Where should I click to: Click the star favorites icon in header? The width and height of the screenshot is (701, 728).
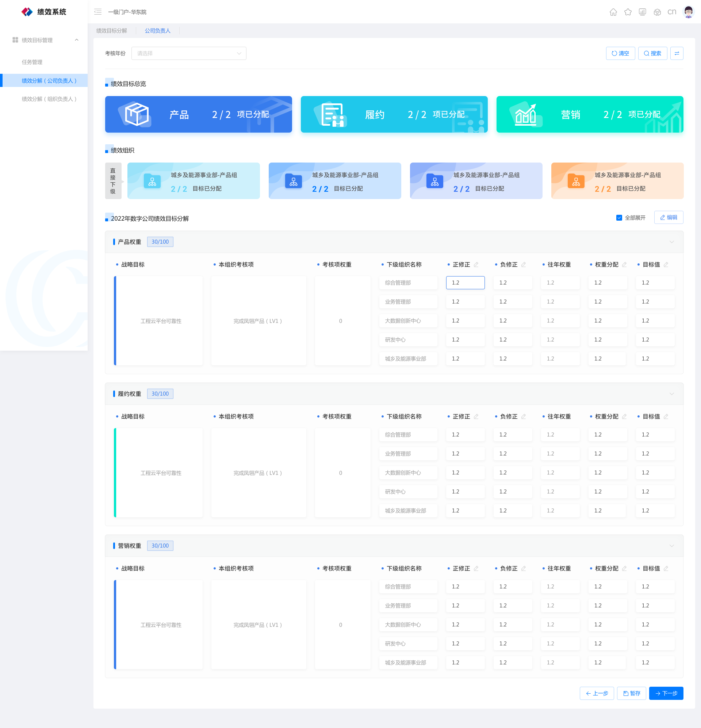click(628, 12)
